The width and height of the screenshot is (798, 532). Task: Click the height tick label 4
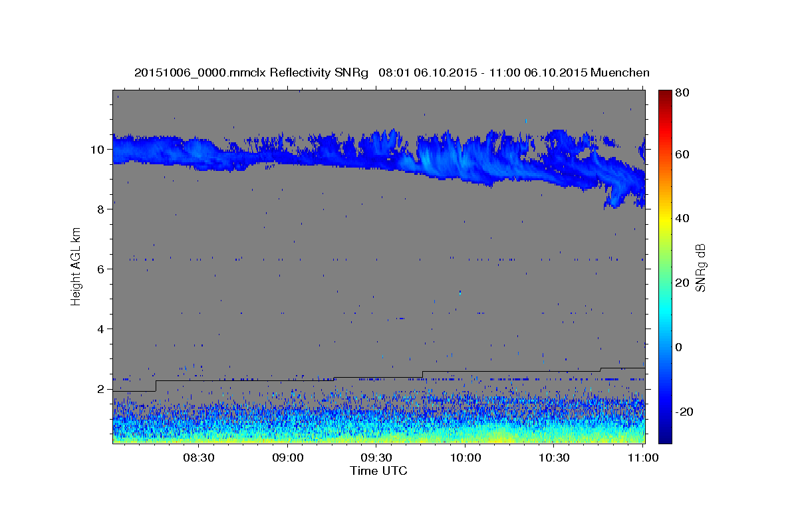pos(101,329)
